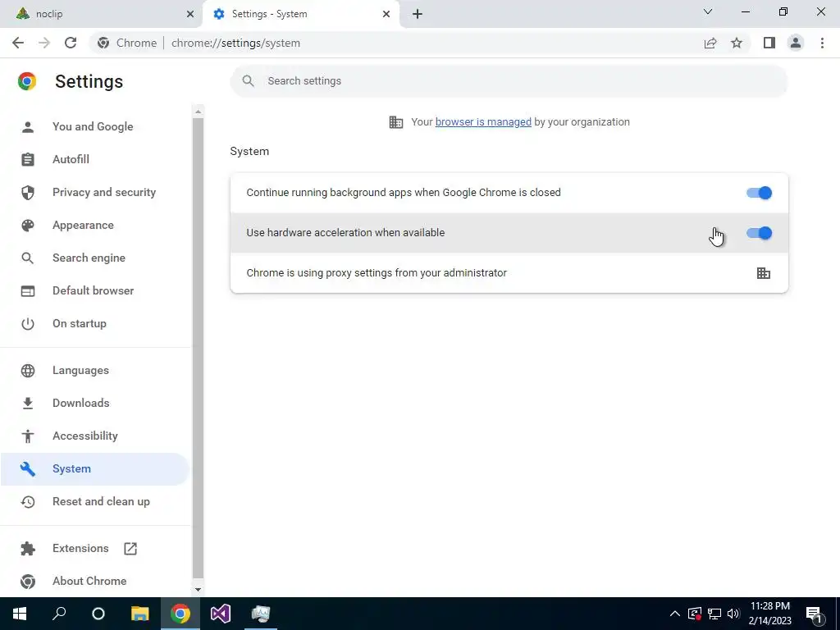Click the Chrome taskbar icon

(180, 614)
